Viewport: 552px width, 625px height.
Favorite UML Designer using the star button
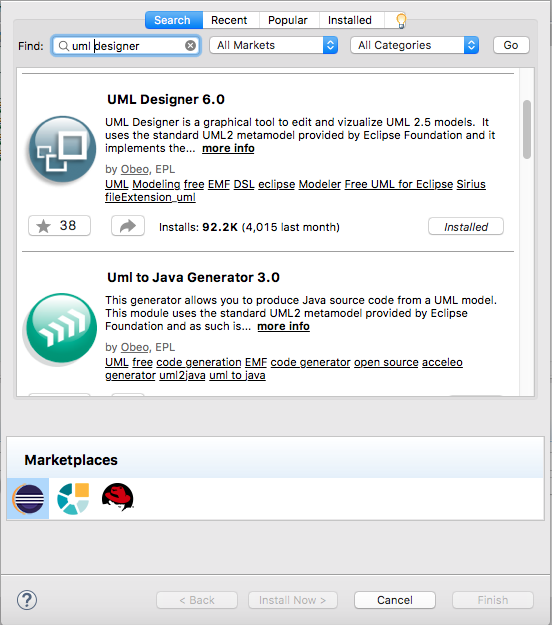pos(59,226)
